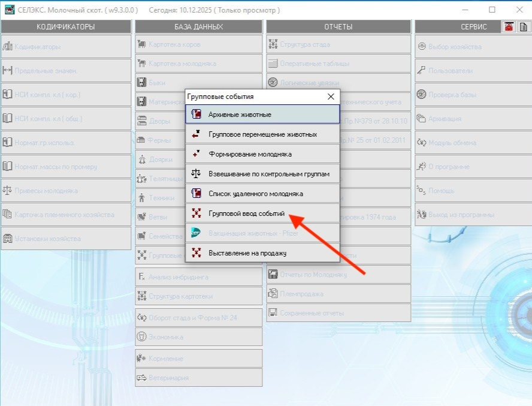
Task: Select Список удаленного молодняка entry
Action: point(262,193)
